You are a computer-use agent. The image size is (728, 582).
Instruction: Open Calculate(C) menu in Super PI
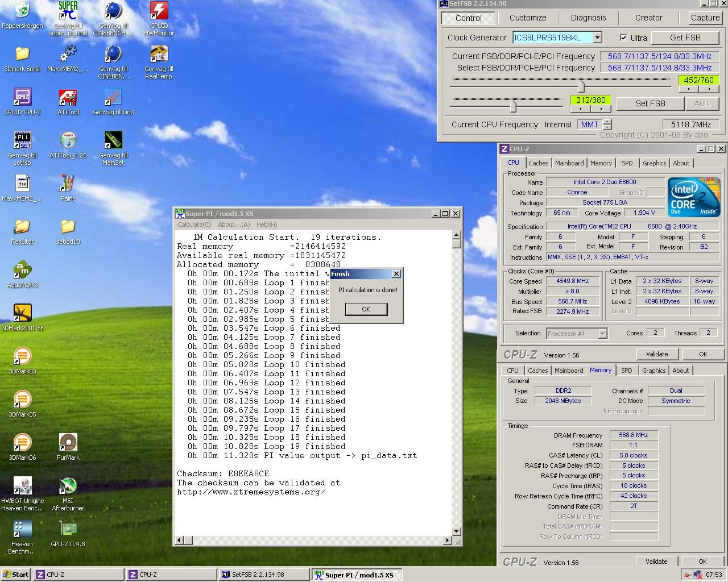coord(195,225)
